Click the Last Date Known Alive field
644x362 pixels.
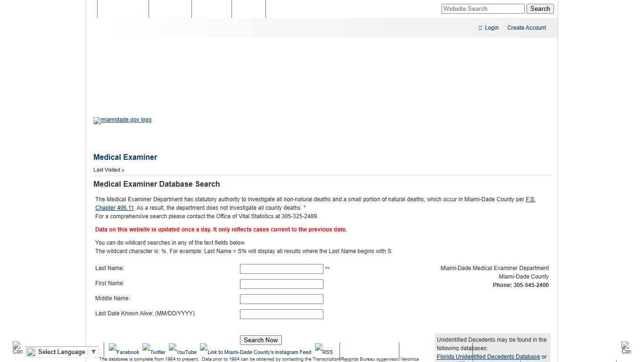[281, 314]
